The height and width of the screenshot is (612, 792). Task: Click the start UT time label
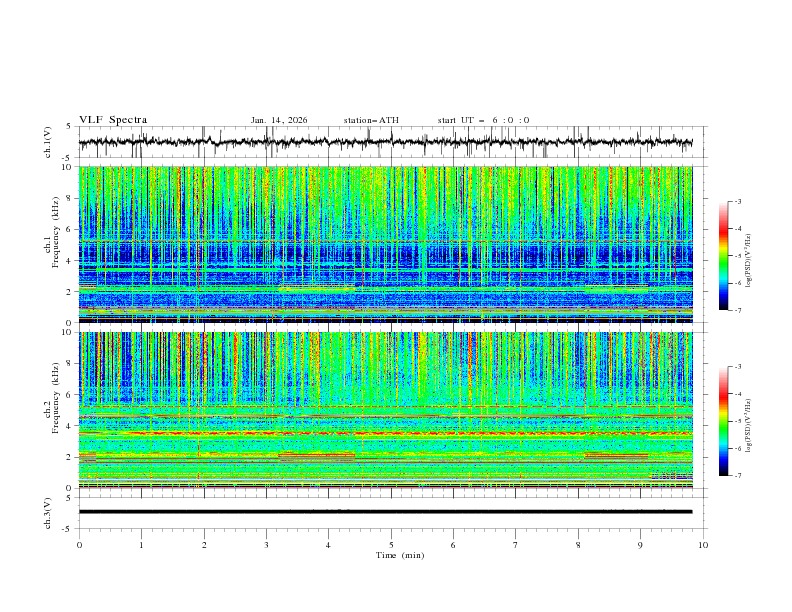point(483,120)
